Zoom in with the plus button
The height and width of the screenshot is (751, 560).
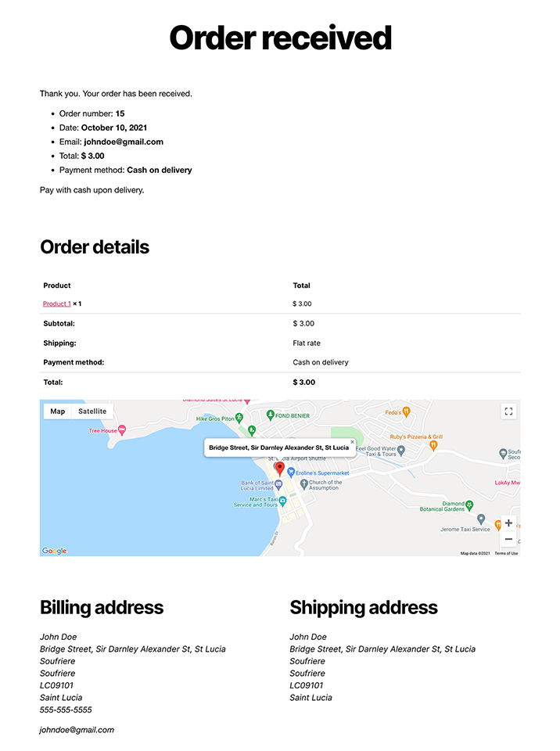[x=508, y=523]
